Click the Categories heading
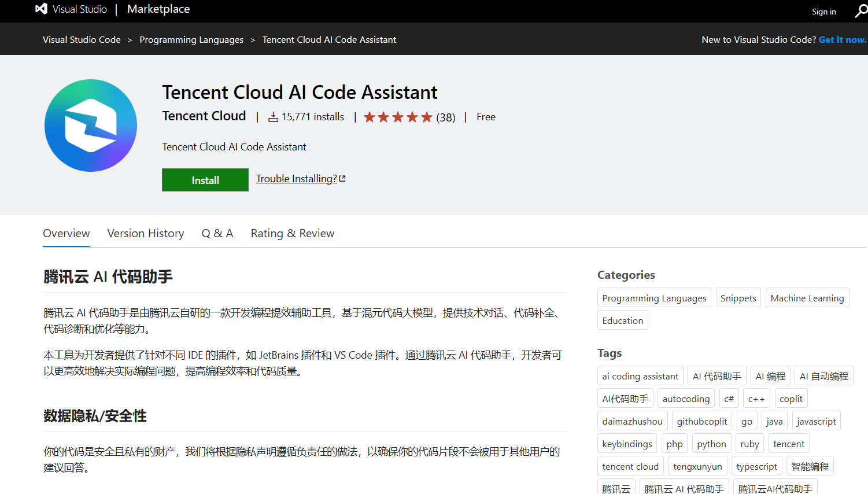Image resolution: width=868 pixels, height=494 pixels. (626, 275)
